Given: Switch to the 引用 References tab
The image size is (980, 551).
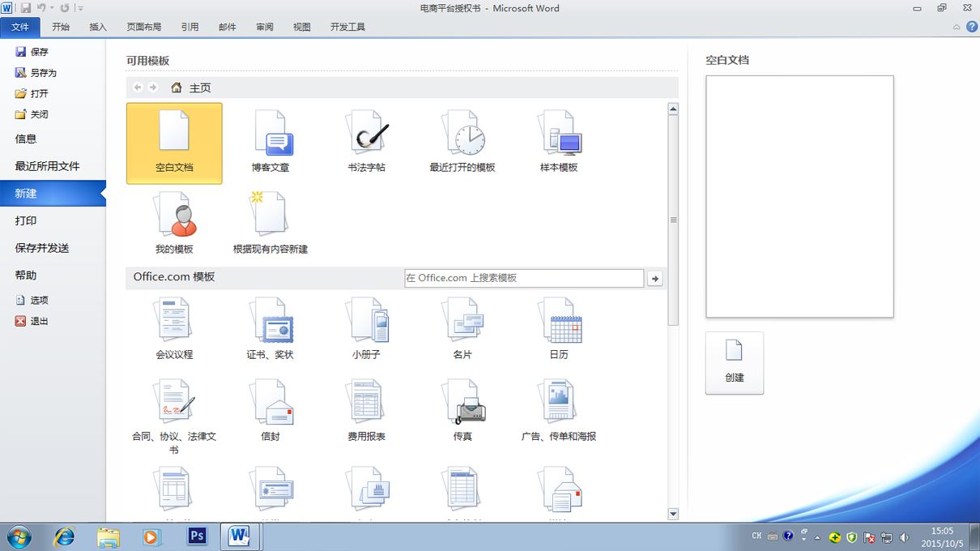Looking at the screenshot, I should (190, 27).
